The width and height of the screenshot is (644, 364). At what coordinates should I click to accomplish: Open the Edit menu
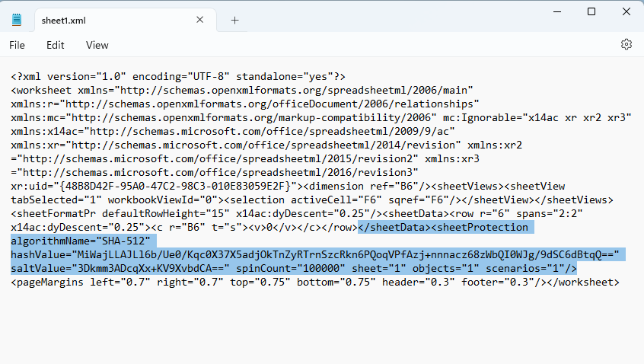(55, 45)
